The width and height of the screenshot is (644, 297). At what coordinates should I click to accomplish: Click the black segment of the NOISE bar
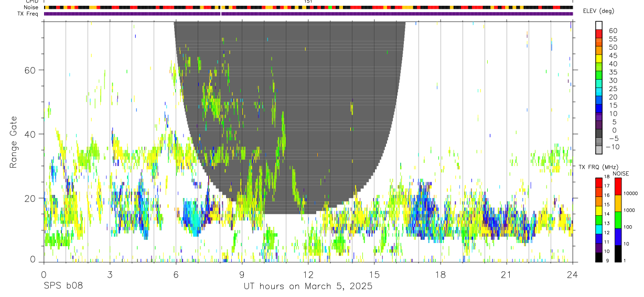[618, 254]
